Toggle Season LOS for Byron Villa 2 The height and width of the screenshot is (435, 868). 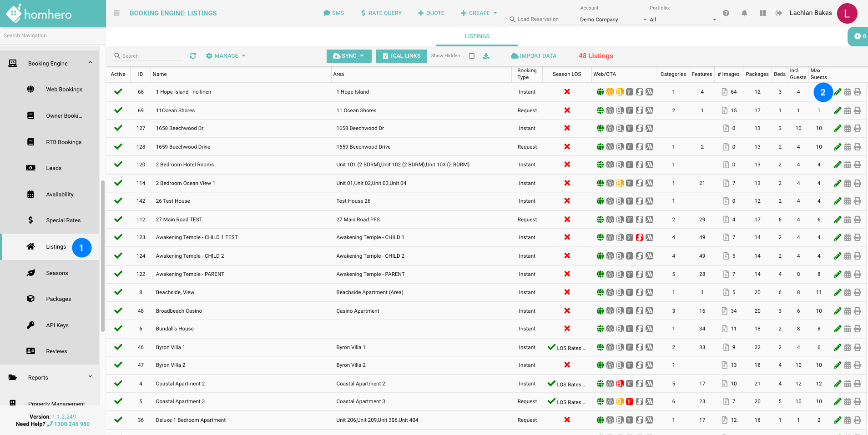point(567,365)
